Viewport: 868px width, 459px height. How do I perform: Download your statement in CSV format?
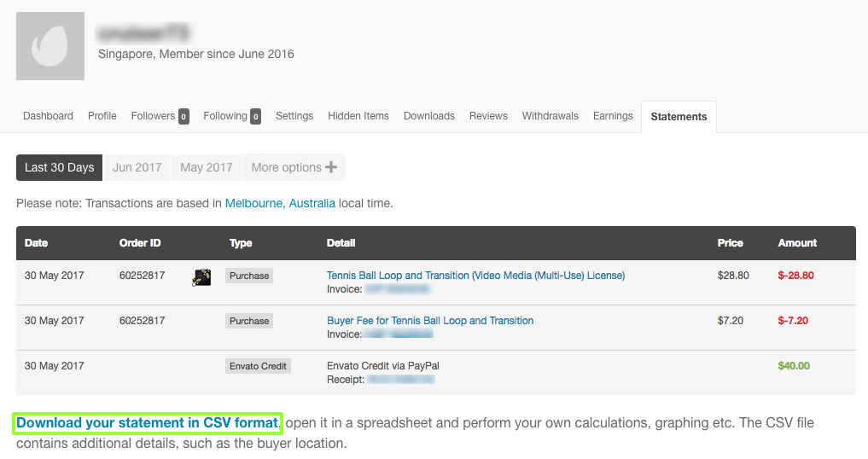click(x=148, y=423)
